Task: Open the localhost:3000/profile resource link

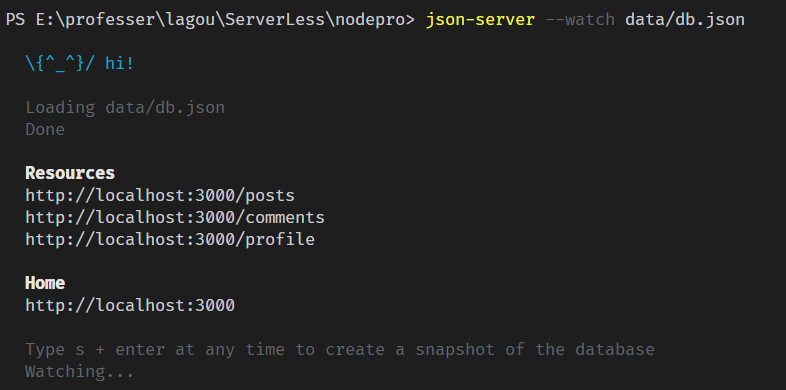Action: pos(170,240)
